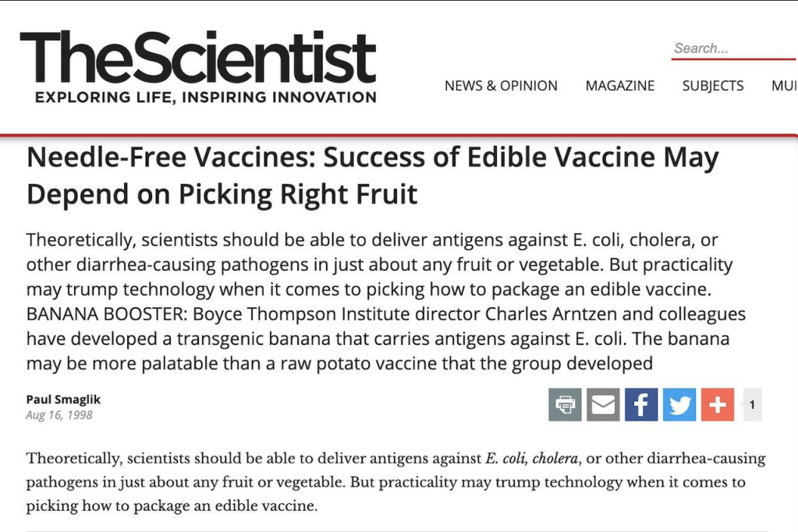
Task: Click the Aug 16, 1998 publication date
Action: click(59, 415)
